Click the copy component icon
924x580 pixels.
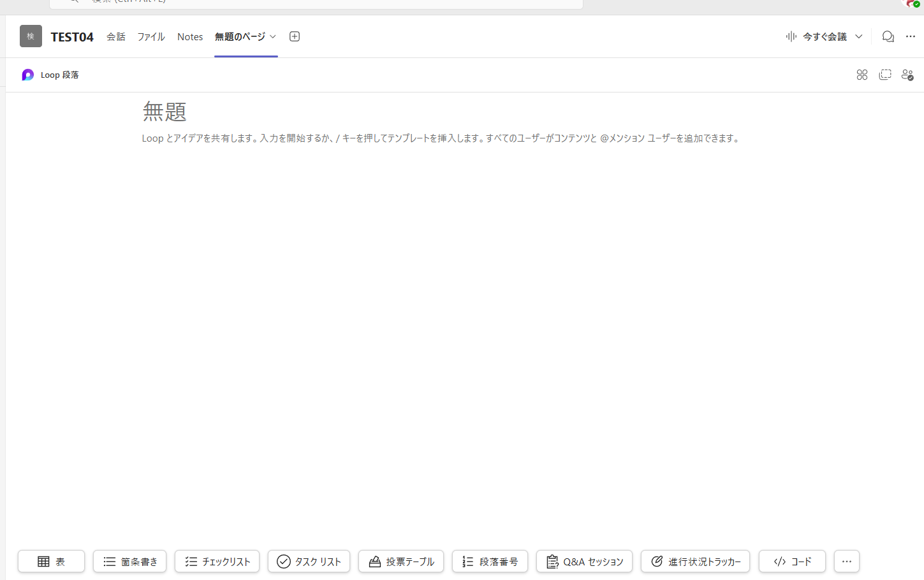coord(884,75)
